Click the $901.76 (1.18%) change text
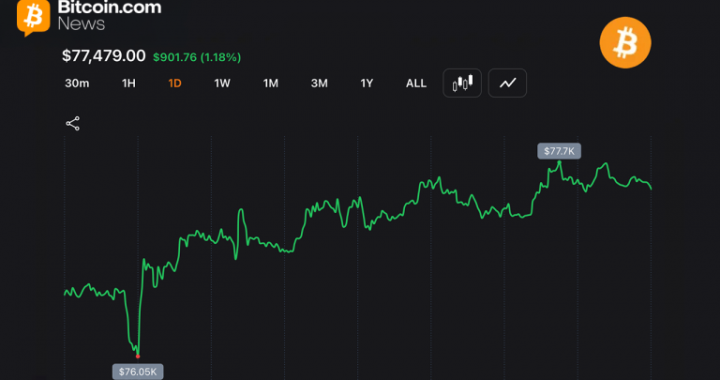The height and width of the screenshot is (380, 720). [197, 57]
